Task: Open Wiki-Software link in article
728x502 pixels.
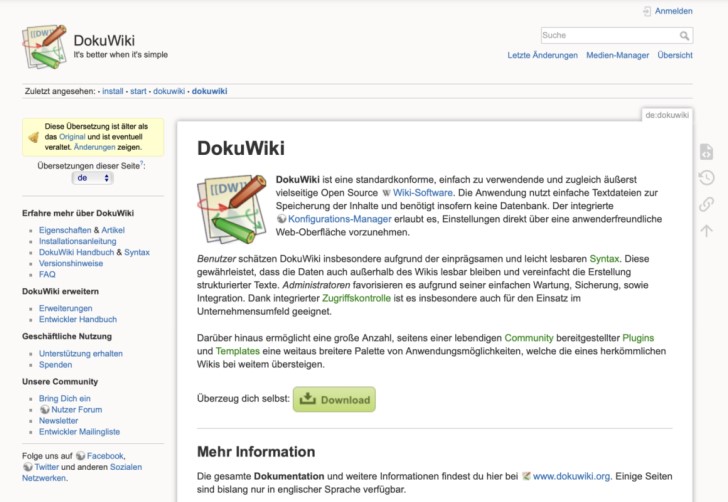Action: (x=422, y=193)
